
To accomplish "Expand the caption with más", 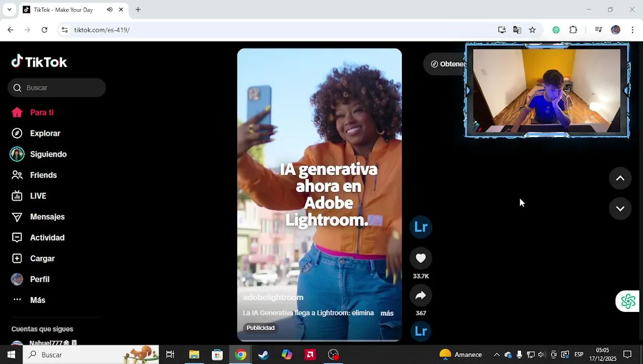I will pyautogui.click(x=387, y=313).
